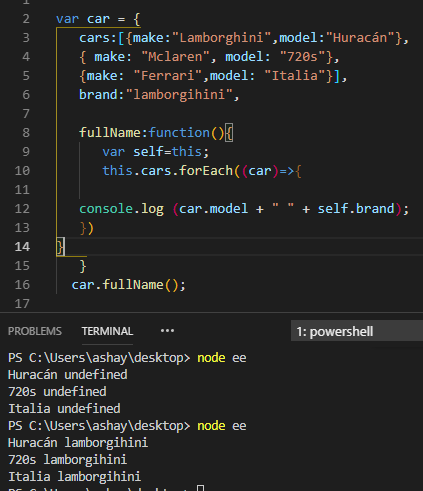Viewport: 423px width, 491px height.
Task: Click 'Huracán lamborgihini' terminal output line
Action: point(78,443)
